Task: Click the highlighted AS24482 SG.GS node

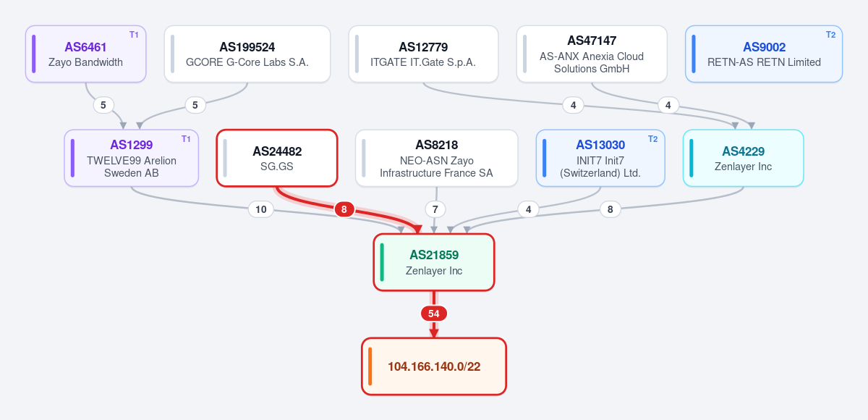Action: (x=277, y=158)
